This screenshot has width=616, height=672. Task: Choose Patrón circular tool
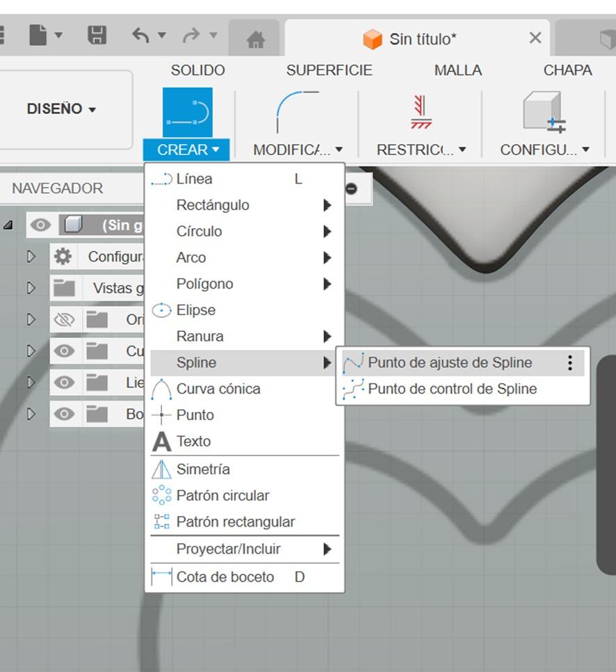click(x=222, y=495)
